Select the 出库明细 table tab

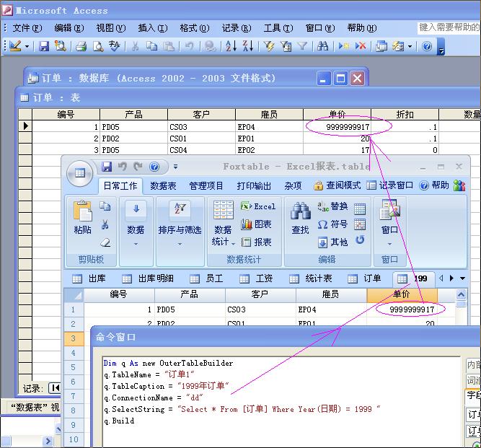pos(148,278)
